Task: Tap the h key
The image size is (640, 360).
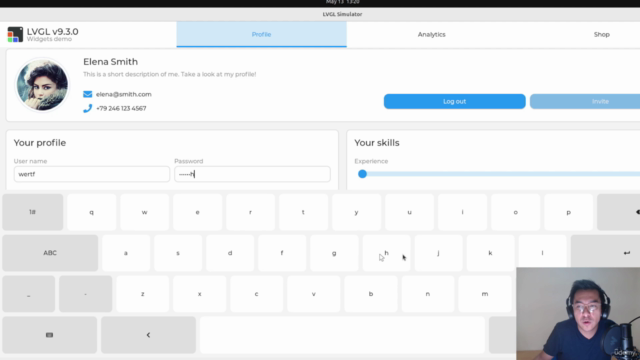Action: tap(386, 253)
